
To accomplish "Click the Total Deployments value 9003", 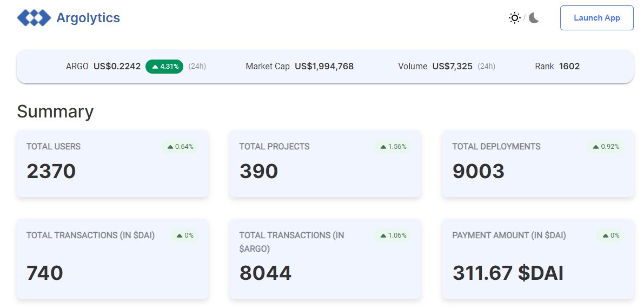I will 479,171.
